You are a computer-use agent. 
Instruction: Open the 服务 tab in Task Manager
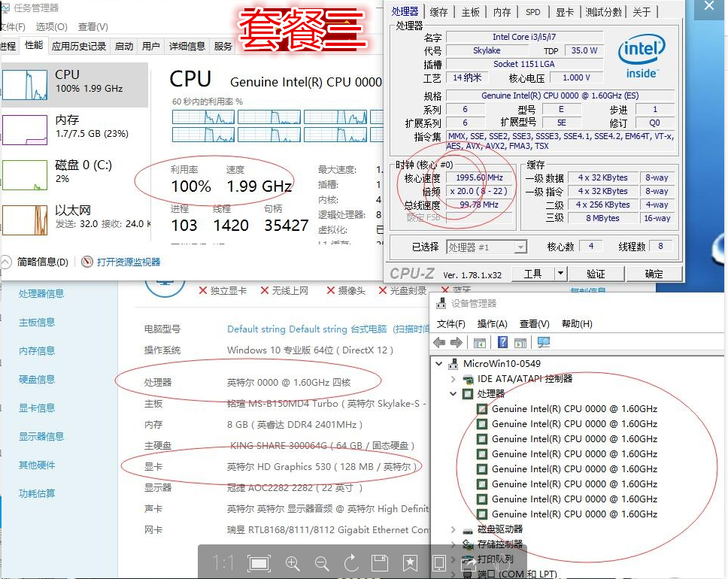223,46
